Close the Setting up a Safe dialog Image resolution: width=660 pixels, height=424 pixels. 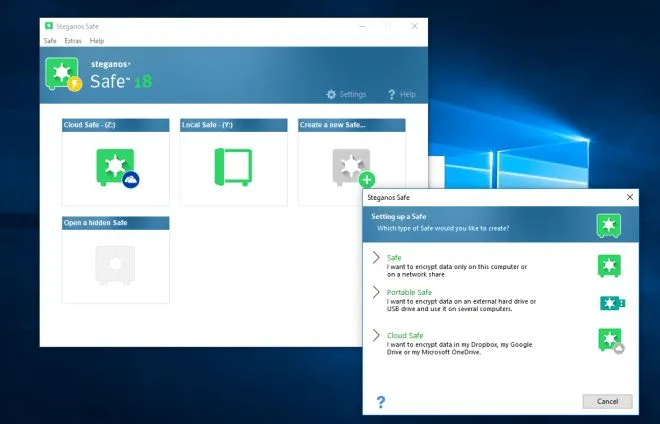[x=630, y=198]
